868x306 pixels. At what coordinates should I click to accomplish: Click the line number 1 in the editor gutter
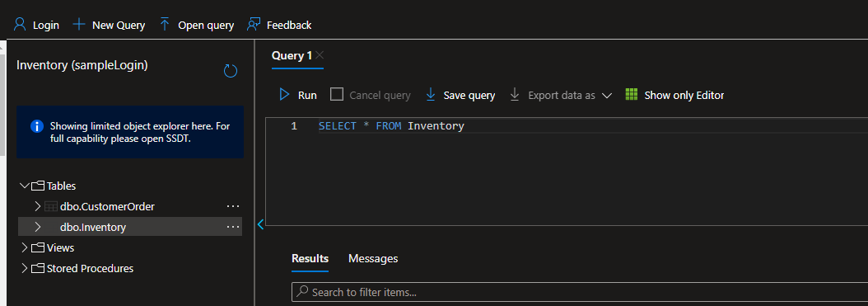(x=294, y=126)
